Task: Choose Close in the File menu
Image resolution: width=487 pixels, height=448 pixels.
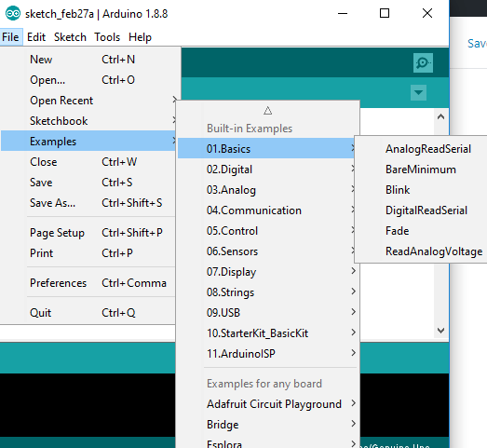Action: 88,162
